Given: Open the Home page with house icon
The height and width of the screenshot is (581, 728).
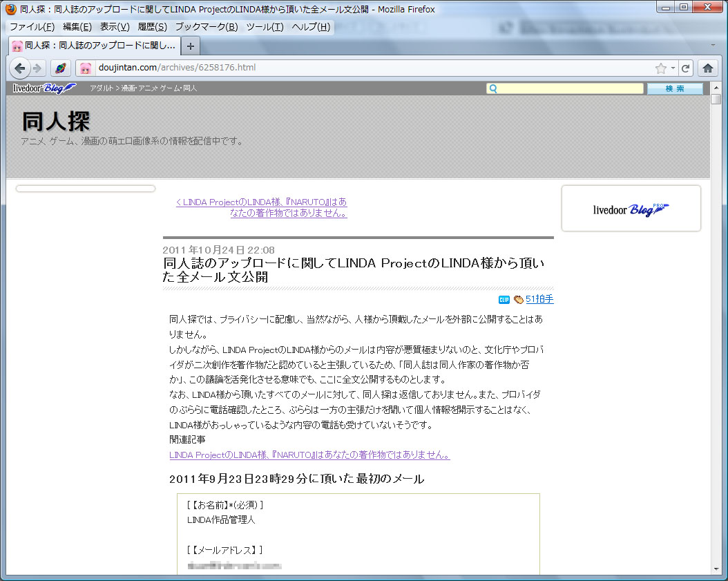Looking at the screenshot, I should pos(707,68).
